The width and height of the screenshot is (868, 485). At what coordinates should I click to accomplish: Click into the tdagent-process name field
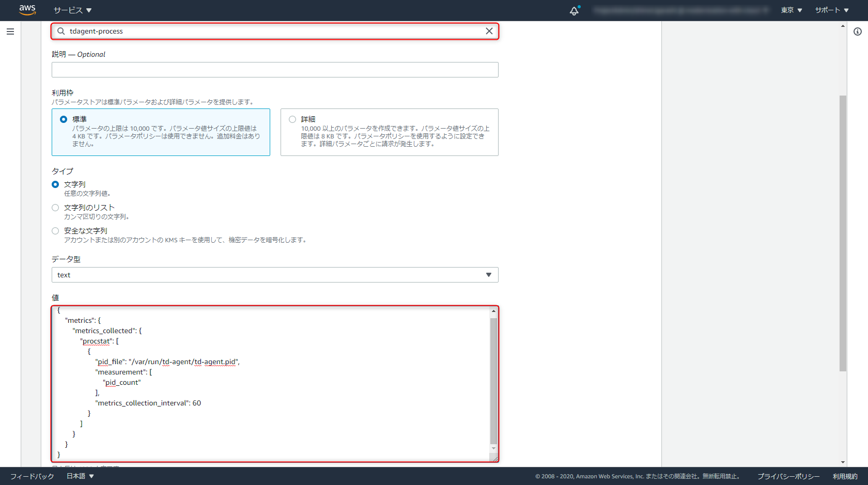tap(275, 31)
